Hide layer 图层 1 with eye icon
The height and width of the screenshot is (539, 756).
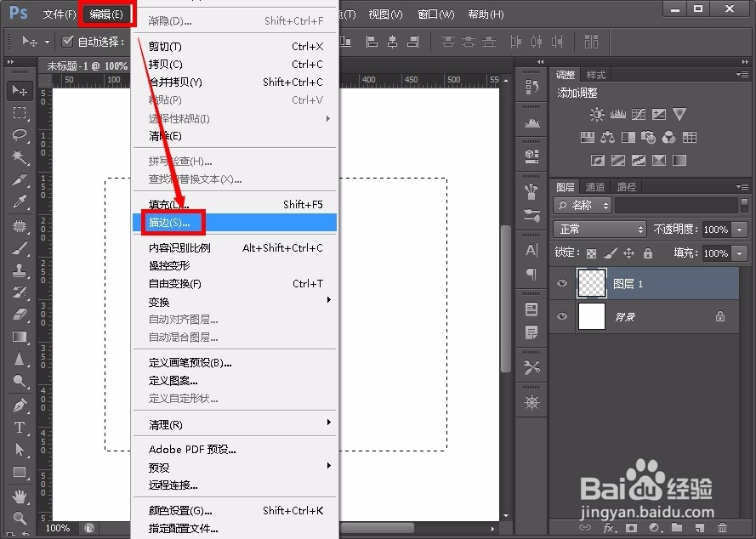(x=562, y=283)
